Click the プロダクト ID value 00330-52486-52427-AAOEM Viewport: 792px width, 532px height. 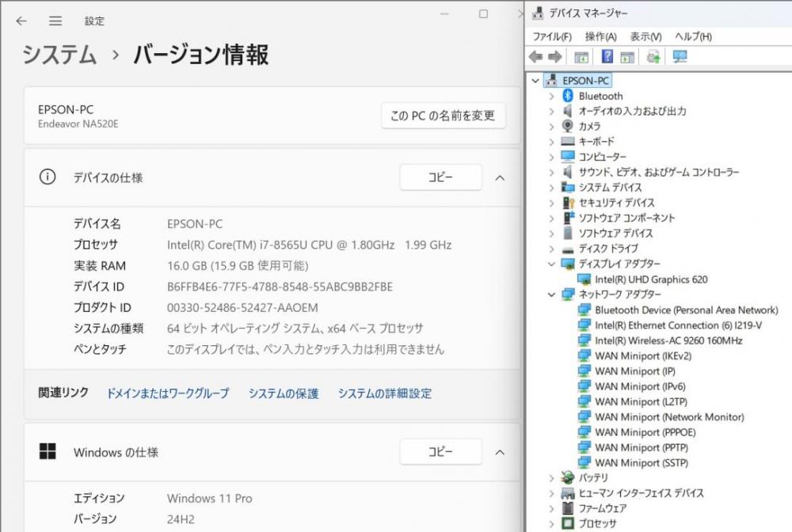(x=242, y=307)
